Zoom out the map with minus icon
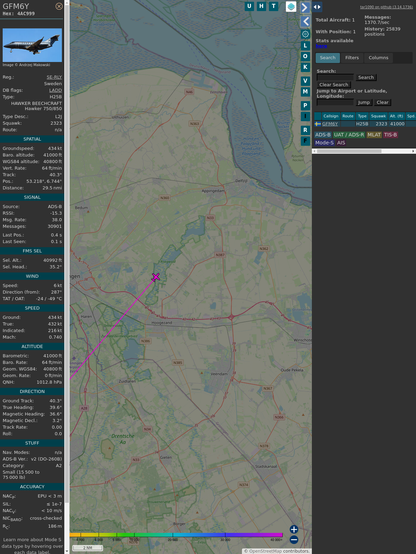The width and height of the screenshot is (416, 554). (x=294, y=540)
